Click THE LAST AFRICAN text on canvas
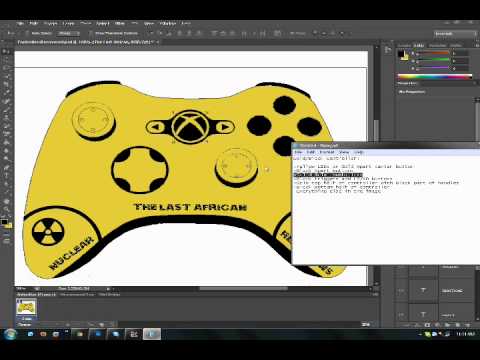480x360 pixels. [190, 207]
